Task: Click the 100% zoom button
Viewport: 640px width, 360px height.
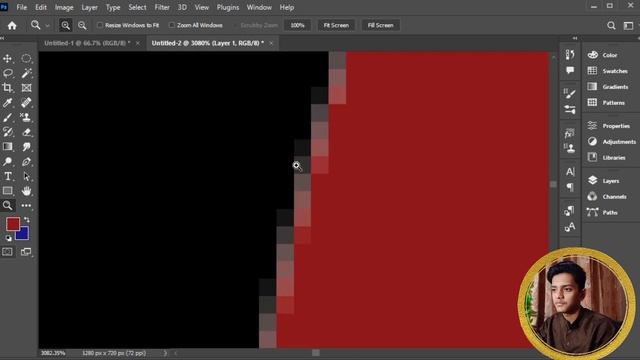Action: pos(297,25)
